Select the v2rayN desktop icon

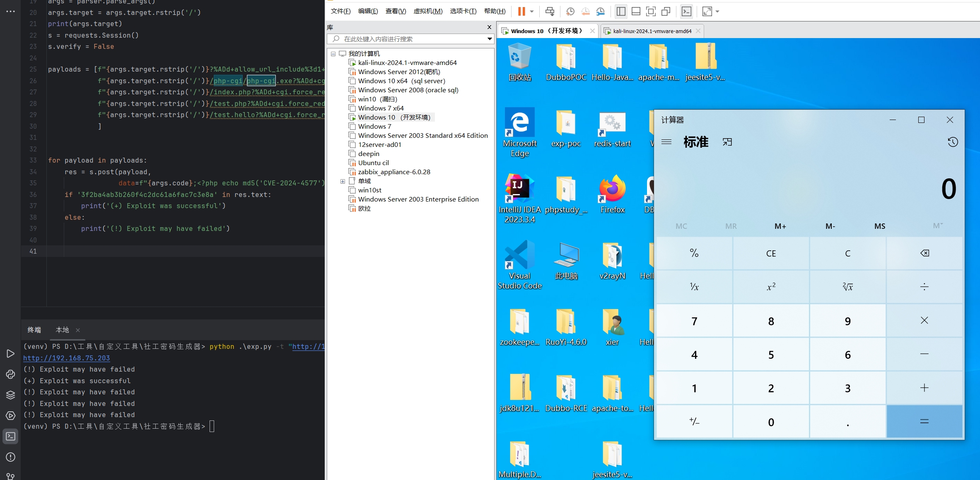[612, 261]
